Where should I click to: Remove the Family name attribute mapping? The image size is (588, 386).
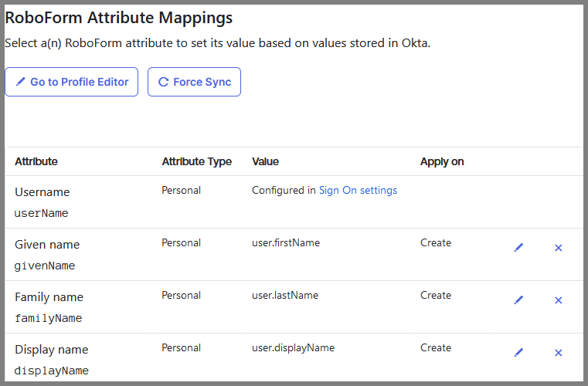(558, 300)
